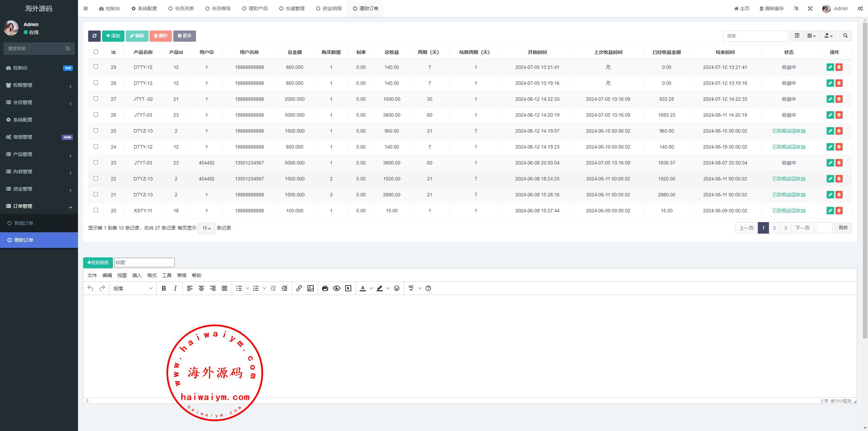Click the edit pencil icon for order 29
This screenshot has height=431, width=868.
point(830,67)
